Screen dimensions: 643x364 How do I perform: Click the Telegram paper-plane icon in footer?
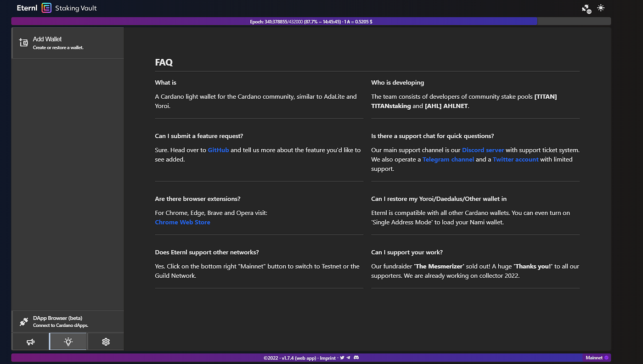[x=348, y=358]
